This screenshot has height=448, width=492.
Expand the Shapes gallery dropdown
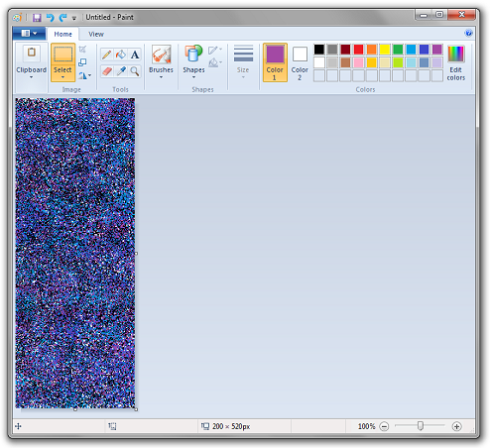click(x=193, y=62)
